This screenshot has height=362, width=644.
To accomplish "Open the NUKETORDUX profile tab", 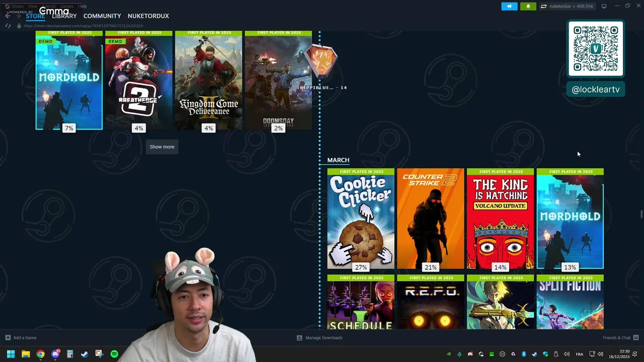I will click(148, 16).
